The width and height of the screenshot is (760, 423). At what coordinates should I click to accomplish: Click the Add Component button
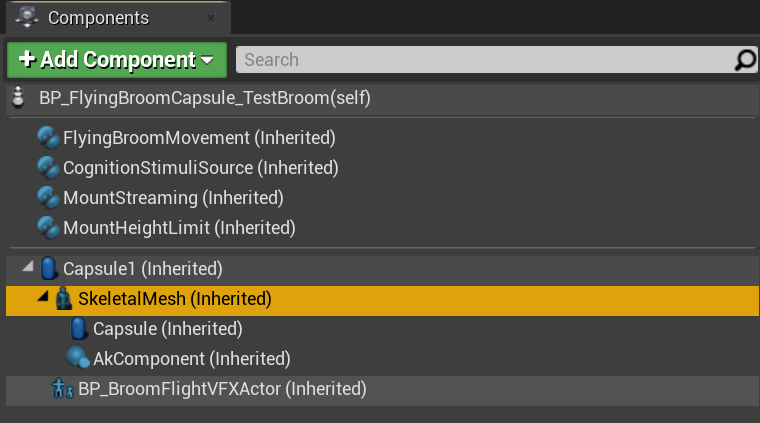tap(117, 60)
